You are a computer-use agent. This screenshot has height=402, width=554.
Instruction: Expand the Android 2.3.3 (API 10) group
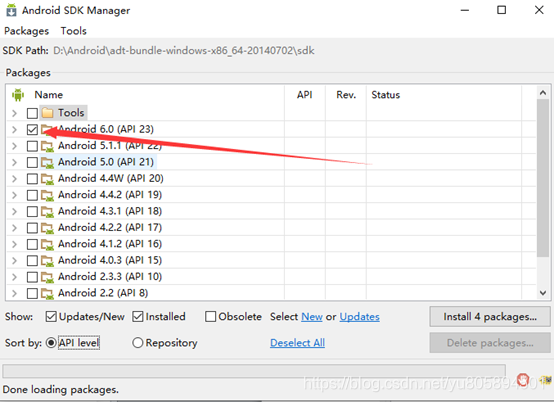coord(14,277)
